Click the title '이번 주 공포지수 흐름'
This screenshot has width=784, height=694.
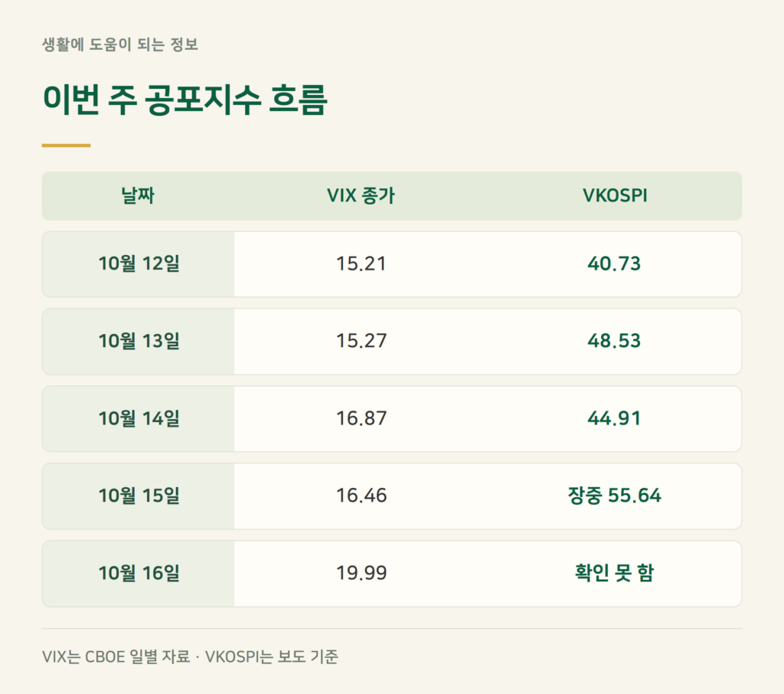(185, 100)
